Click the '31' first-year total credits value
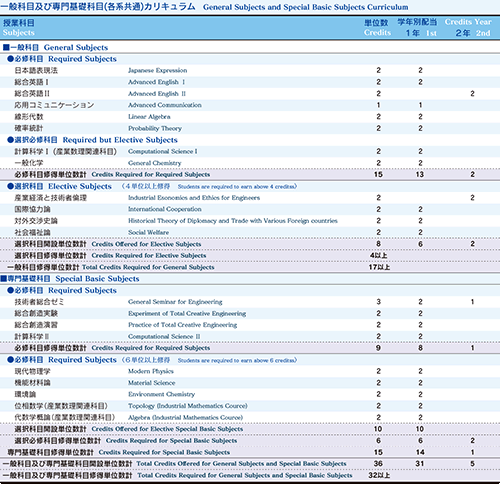 420,464
